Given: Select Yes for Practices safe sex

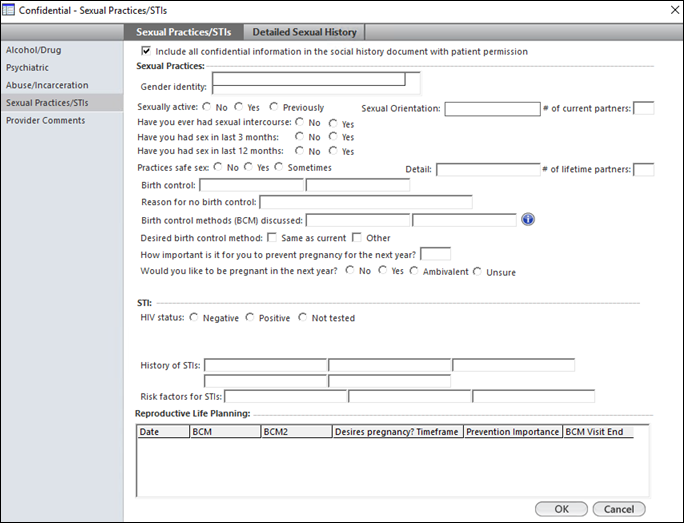Looking at the screenshot, I should pos(249,167).
